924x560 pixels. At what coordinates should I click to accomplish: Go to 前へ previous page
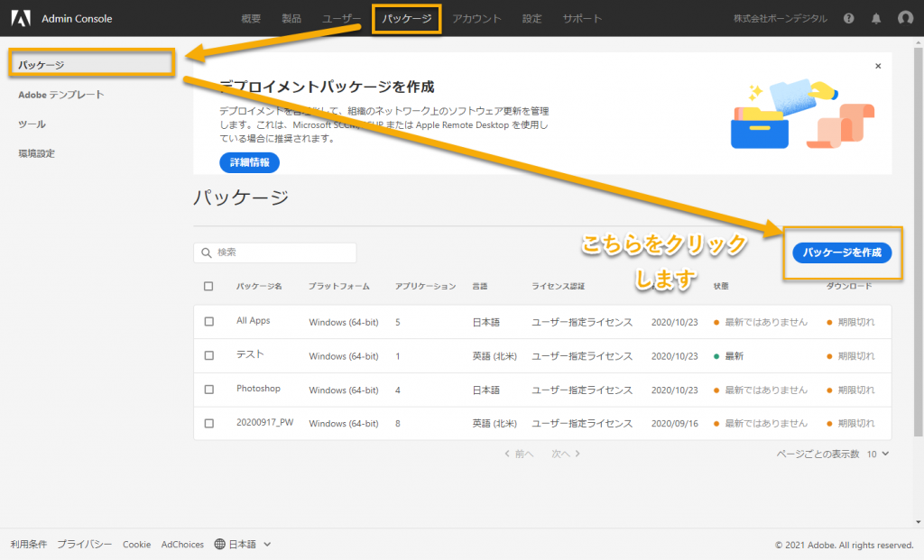(x=519, y=454)
